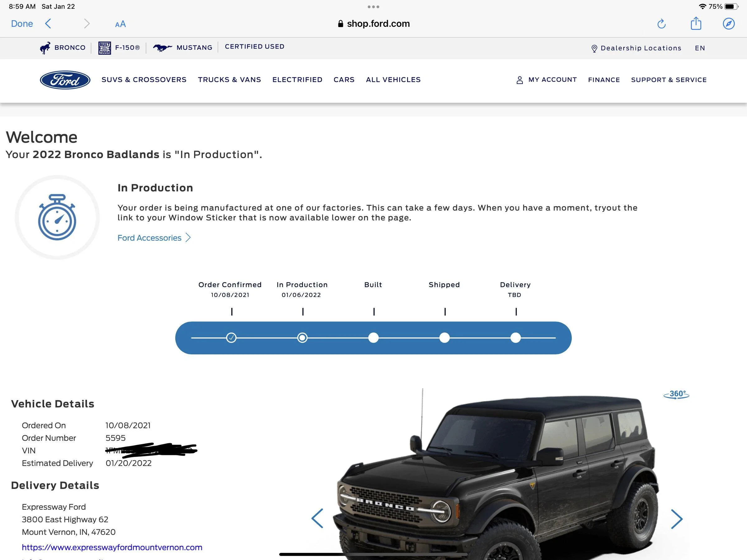Screen dimensions: 747x560
Task: Click the In Production date 01/06/2022
Action: [x=301, y=295]
